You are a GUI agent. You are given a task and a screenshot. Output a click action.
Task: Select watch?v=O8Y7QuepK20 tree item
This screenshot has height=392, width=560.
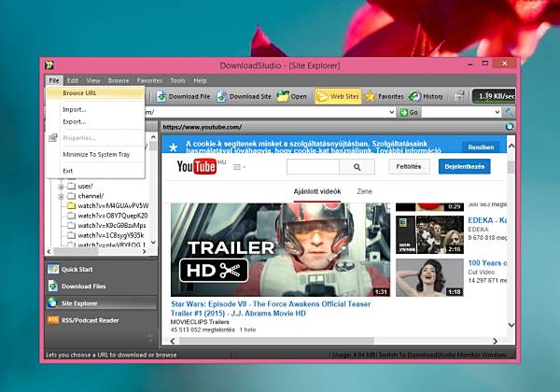[113, 216]
